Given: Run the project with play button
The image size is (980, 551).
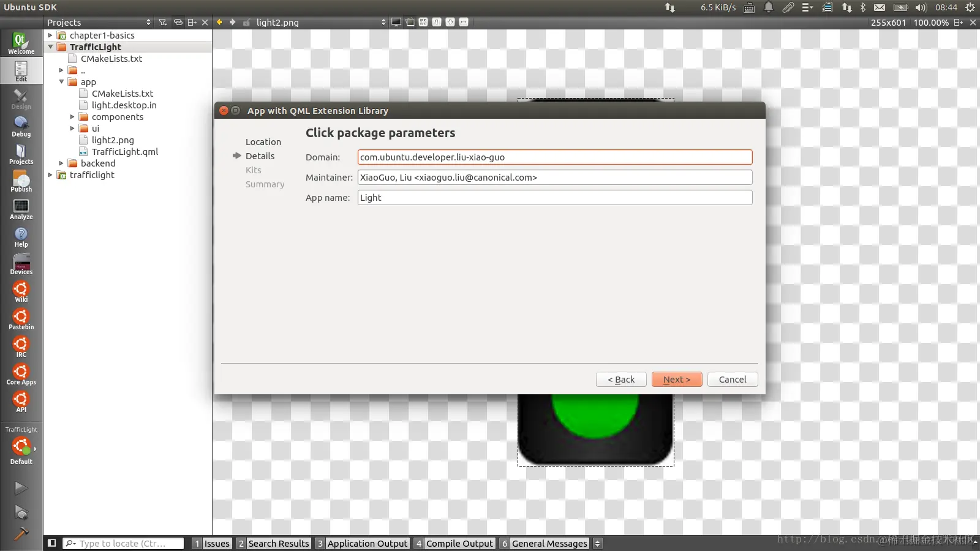Looking at the screenshot, I should point(21,488).
